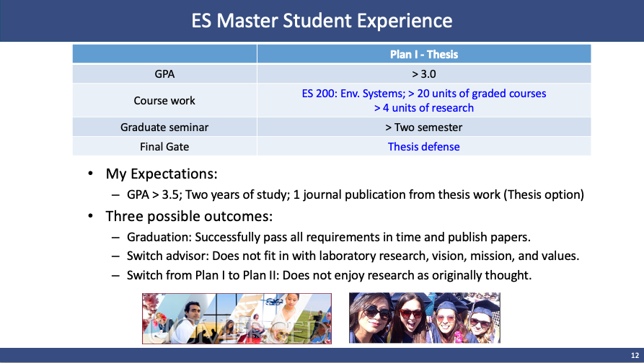Click the graduates selfie photo with sunglasses

pos(424,318)
